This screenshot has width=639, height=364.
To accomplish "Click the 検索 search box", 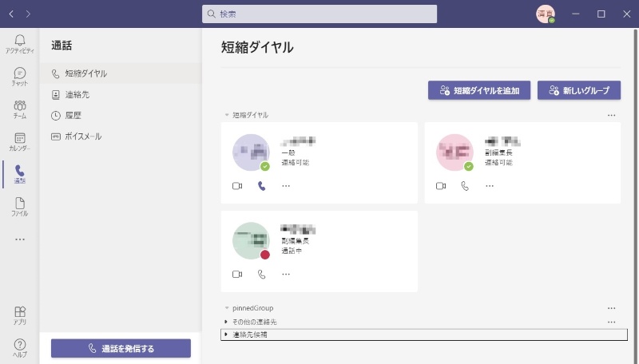I will (x=319, y=14).
